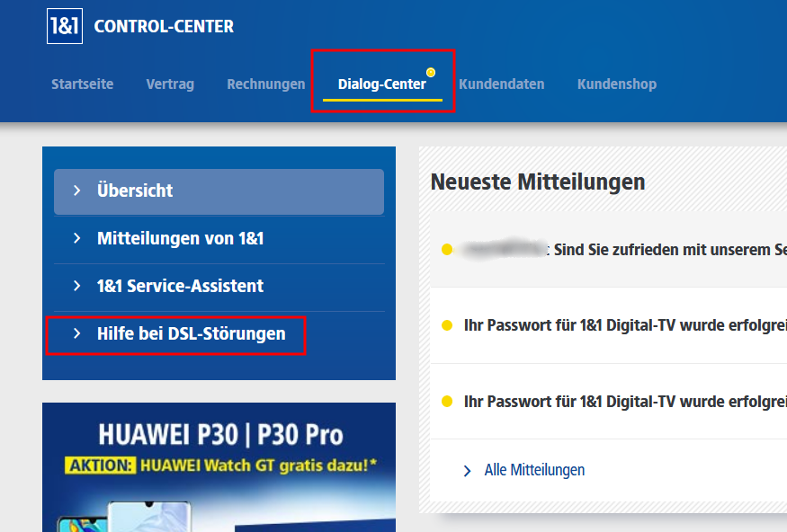Select the Dialog-Center tab
This screenshot has height=532, width=787.
click(x=382, y=84)
